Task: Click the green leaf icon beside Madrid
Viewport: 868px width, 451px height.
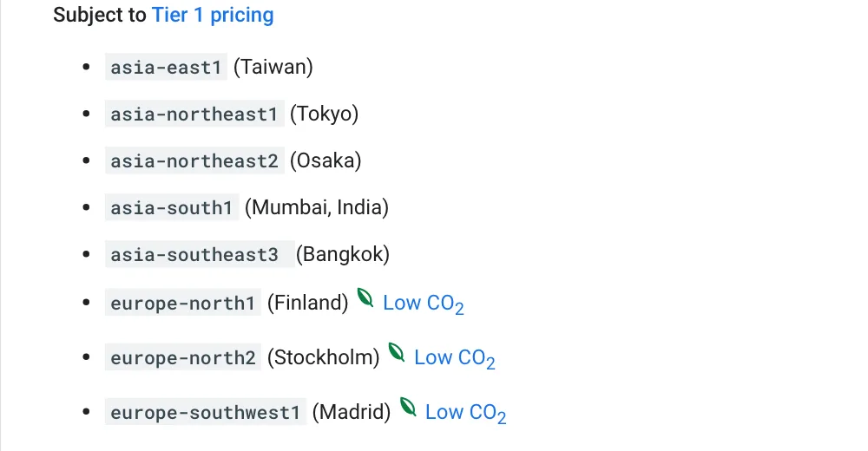Action: 408,407
